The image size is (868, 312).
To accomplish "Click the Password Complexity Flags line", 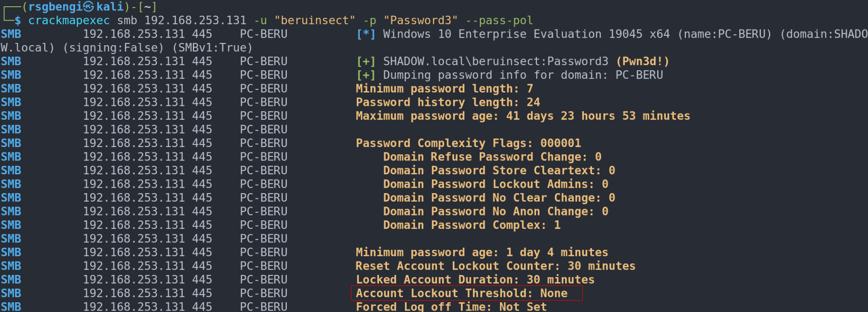I will (468, 143).
